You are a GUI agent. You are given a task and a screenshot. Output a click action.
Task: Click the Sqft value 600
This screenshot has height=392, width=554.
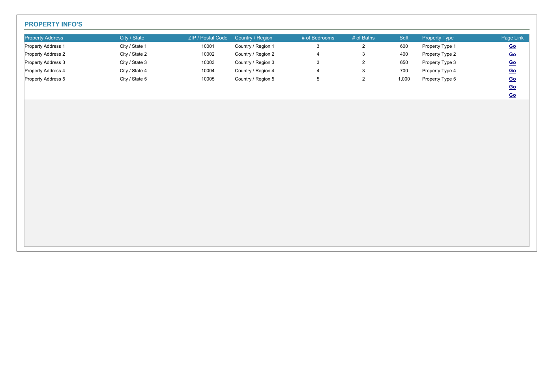pos(404,46)
